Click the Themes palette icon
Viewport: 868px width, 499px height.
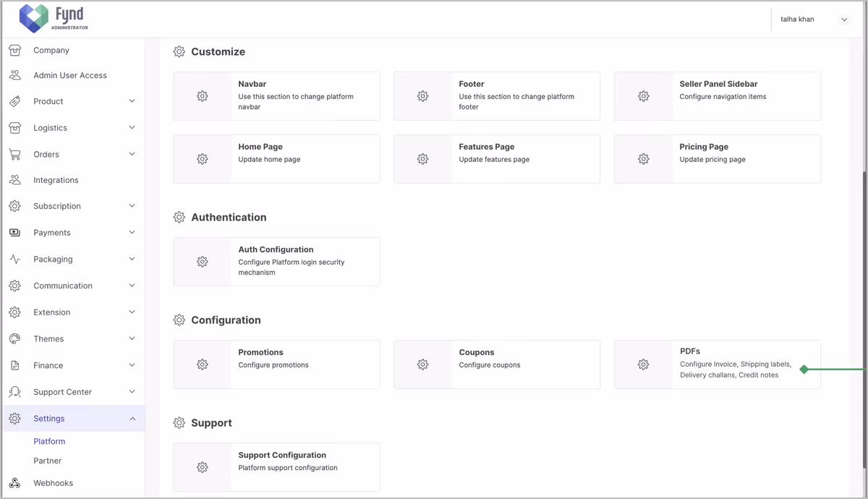pos(14,338)
